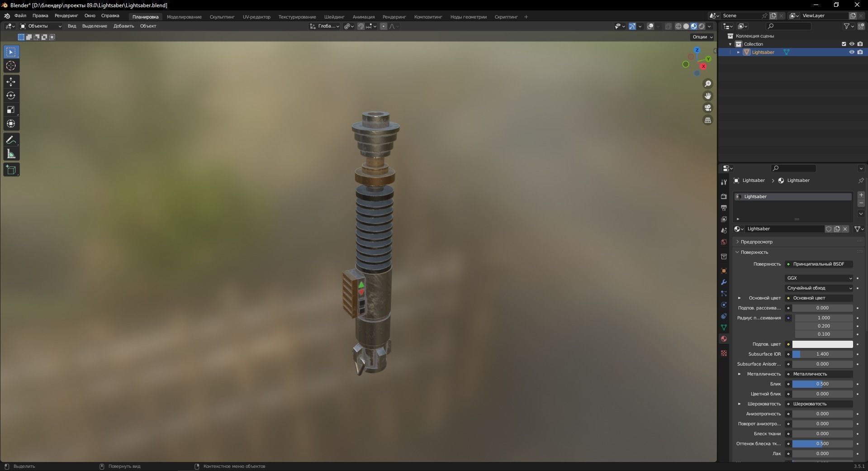The image size is (868, 471).
Task: Open the Render properties tab icon
Action: click(724, 196)
